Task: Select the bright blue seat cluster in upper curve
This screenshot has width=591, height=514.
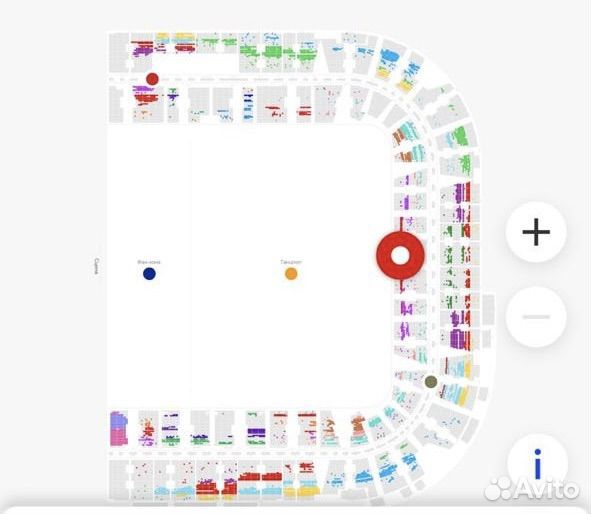Action: pyautogui.click(x=389, y=57)
